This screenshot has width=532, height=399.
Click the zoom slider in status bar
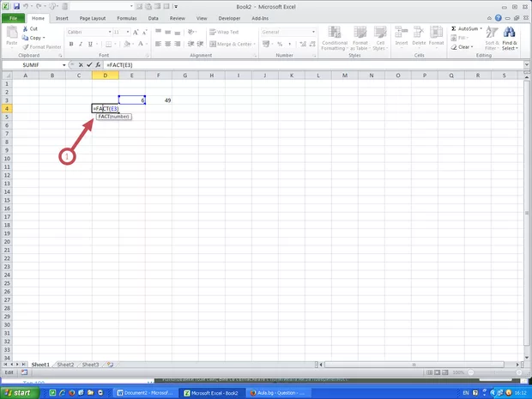(x=495, y=372)
